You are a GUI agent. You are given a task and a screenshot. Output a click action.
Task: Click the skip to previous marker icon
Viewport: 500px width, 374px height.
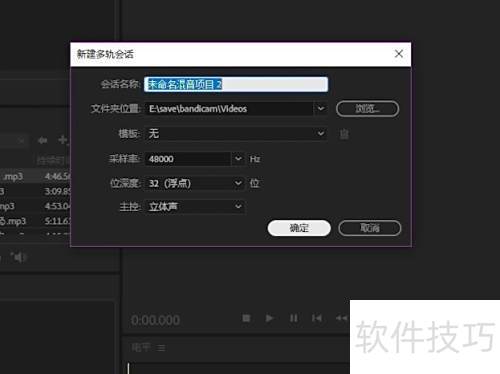(317, 318)
